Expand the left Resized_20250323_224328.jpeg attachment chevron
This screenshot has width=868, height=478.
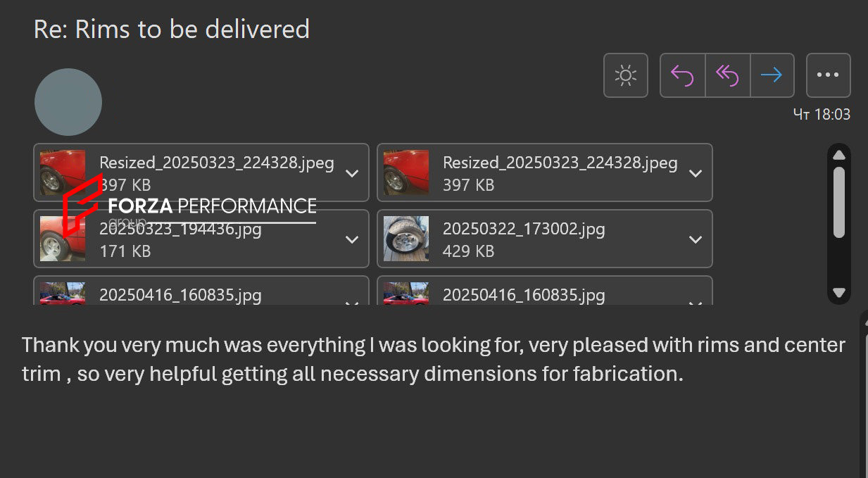352,174
